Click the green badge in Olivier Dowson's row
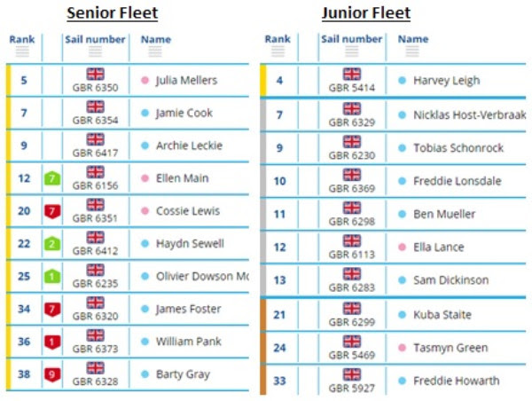This screenshot has width=532, height=401. [52, 277]
